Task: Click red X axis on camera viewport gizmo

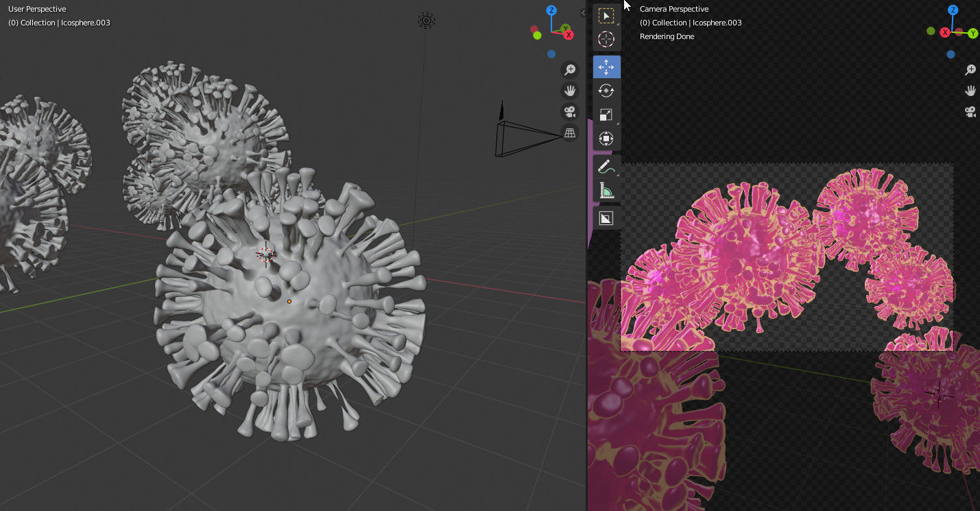Action: point(945,33)
